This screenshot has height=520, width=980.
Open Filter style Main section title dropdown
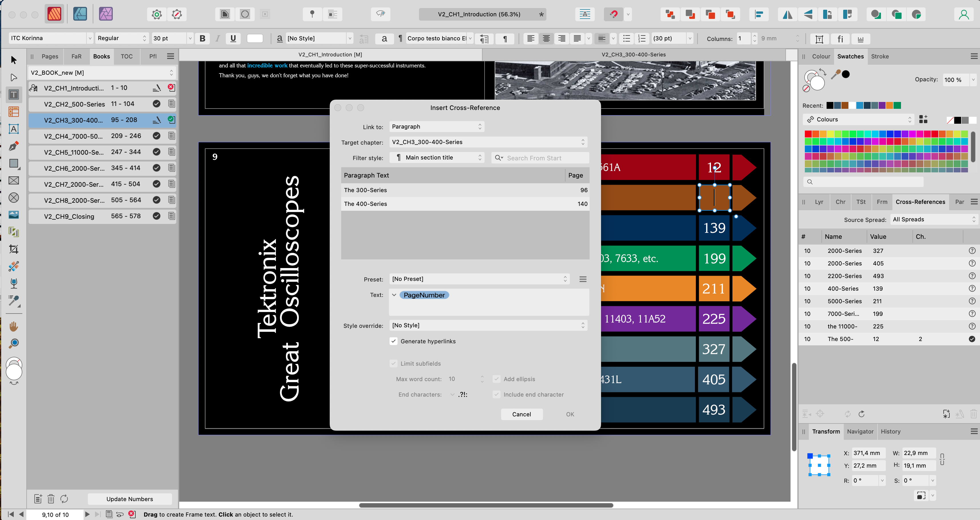pyautogui.click(x=437, y=157)
